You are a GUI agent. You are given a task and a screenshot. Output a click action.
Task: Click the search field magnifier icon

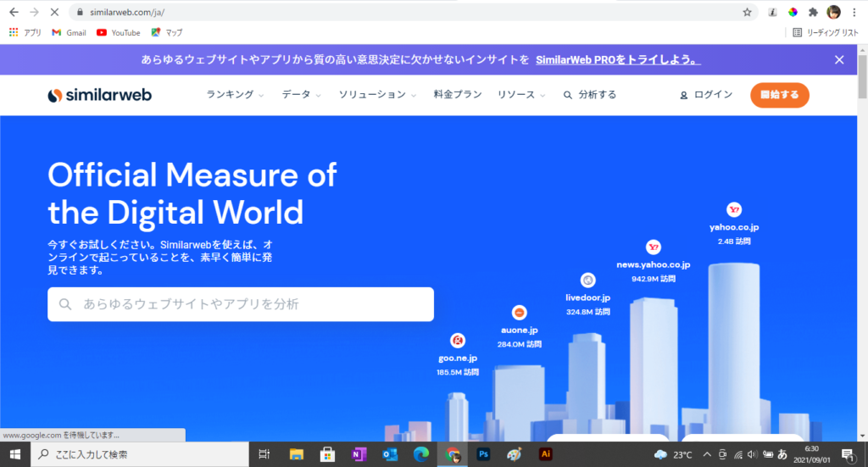coord(65,304)
